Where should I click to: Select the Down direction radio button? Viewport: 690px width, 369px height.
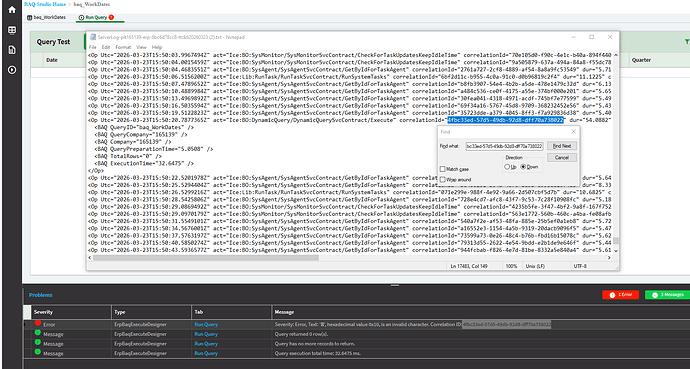(523, 167)
